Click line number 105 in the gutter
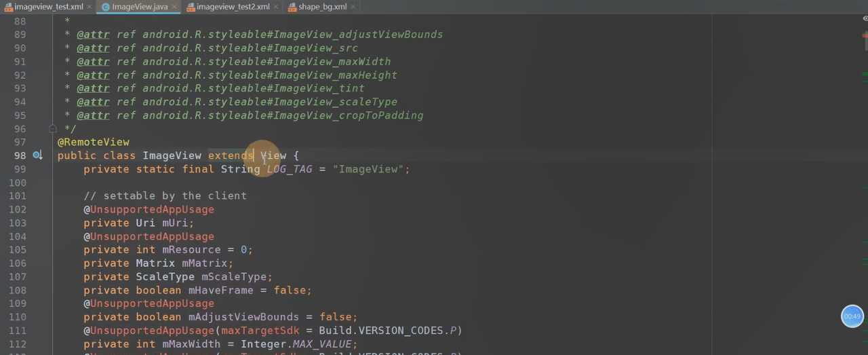868x355 pixels. [x=18, y=250]
